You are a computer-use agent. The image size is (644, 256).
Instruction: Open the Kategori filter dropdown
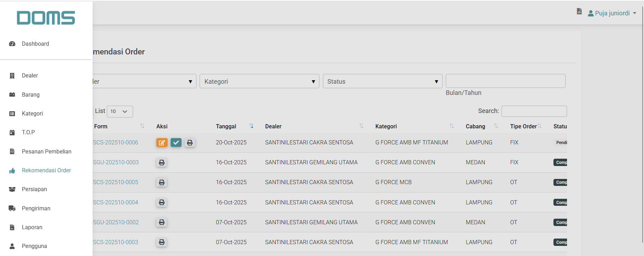pyautogui.click(x=259, y=81)
